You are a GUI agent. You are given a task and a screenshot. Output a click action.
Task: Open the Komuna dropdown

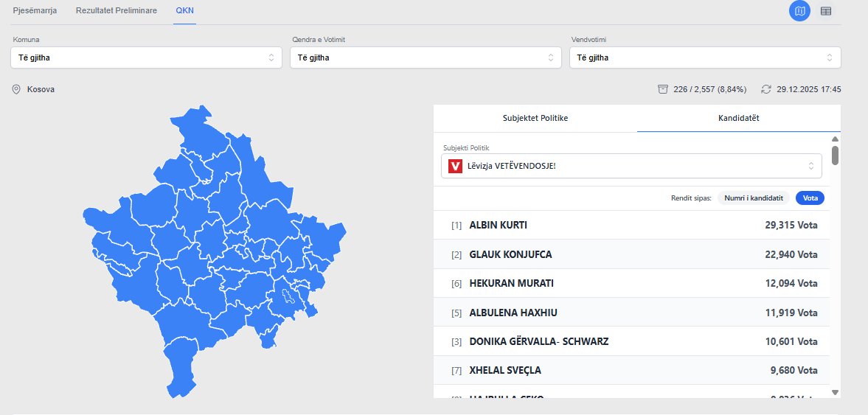click(146, 57)
